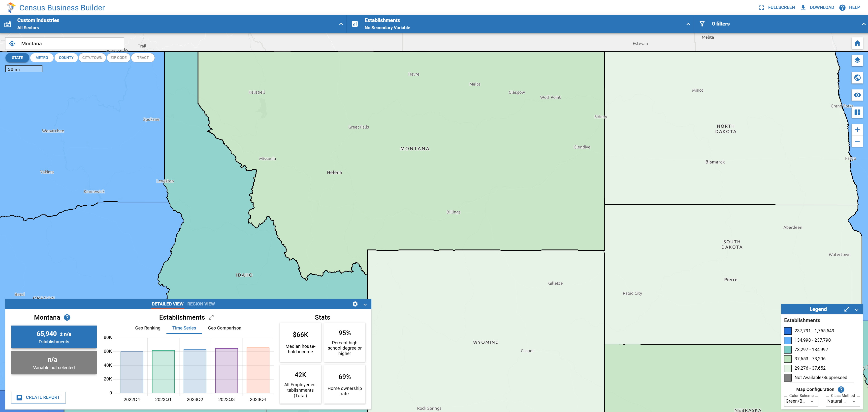868x412 pixels.
Task: Select the ZIP CODE geography level
Action: [118, 57]
